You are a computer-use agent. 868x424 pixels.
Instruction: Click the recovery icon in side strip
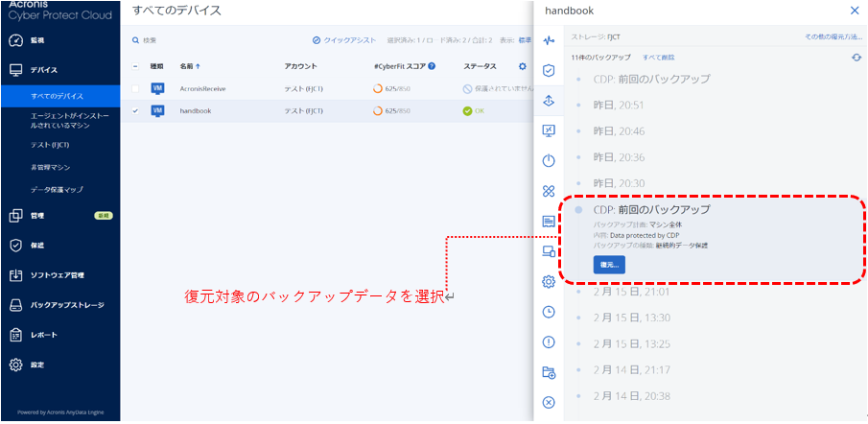point(549,101)
